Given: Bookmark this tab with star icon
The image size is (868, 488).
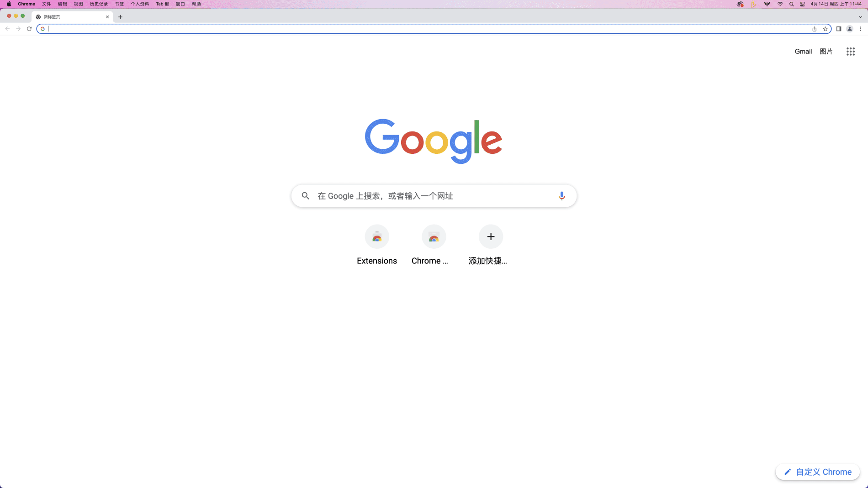Looking at the screenshot, I should (825, 29).
